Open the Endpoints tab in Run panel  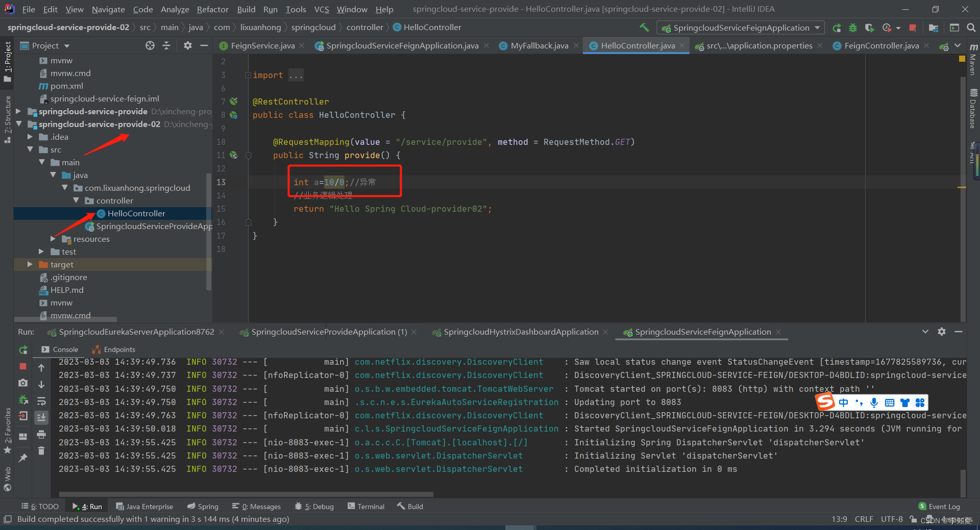coord(113,349)
